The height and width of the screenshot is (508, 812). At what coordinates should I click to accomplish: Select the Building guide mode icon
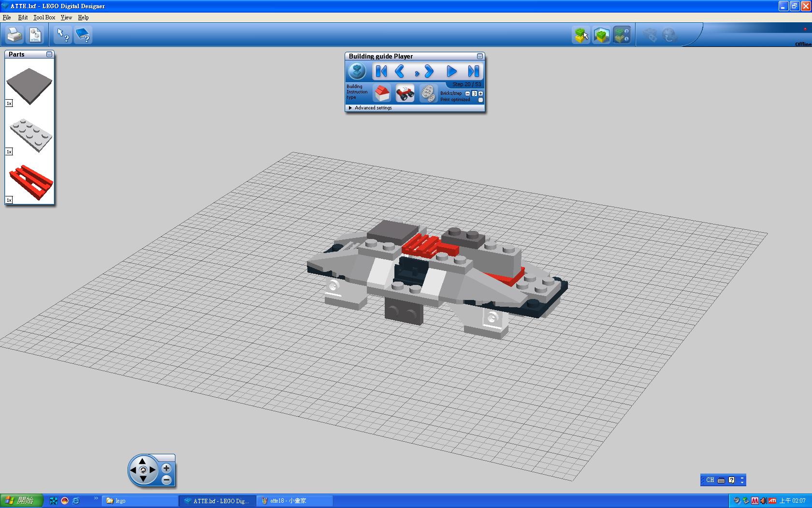click(622, 35)
